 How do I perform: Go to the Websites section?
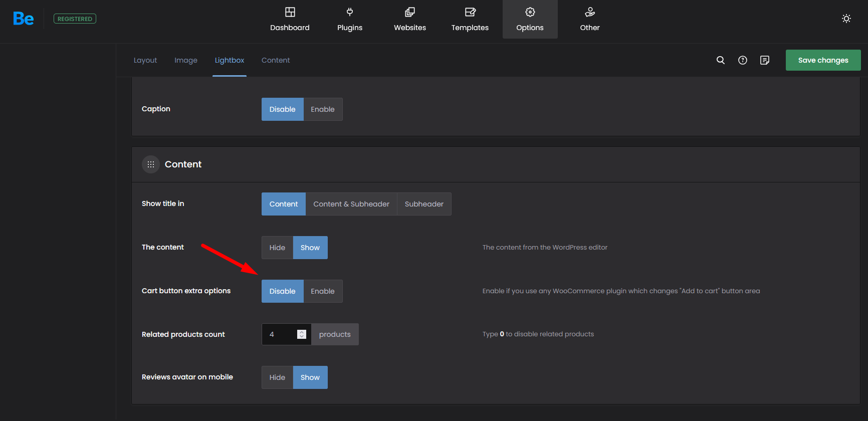coord(409,20)
